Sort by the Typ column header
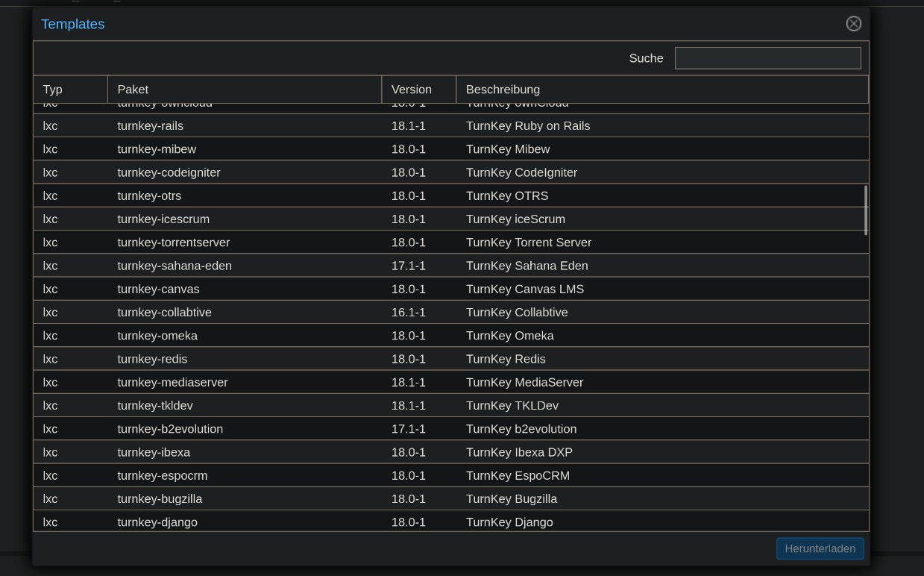This screenshot has width=924, height=576. pos(70,90)
